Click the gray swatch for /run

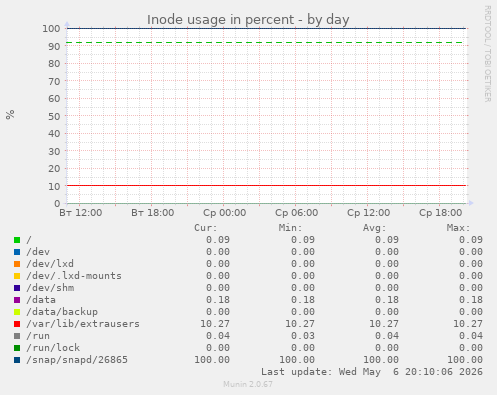(x=17, y=336)
